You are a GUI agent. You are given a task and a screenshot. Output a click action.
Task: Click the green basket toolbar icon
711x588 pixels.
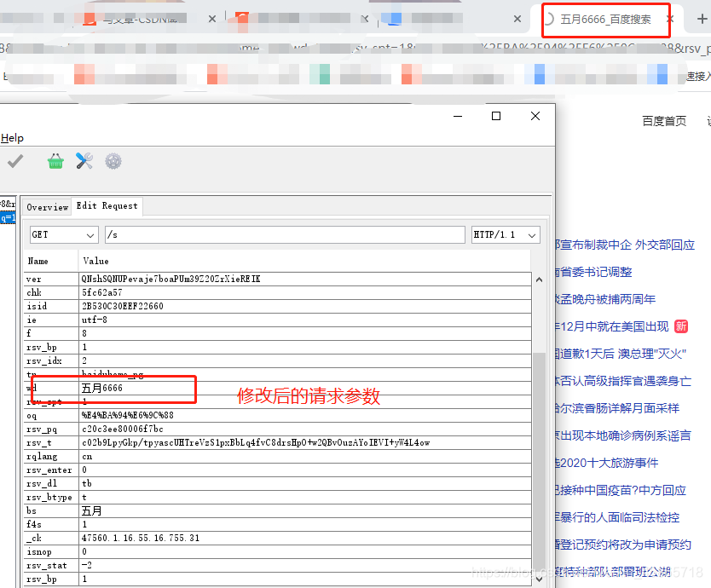point(55,161)
